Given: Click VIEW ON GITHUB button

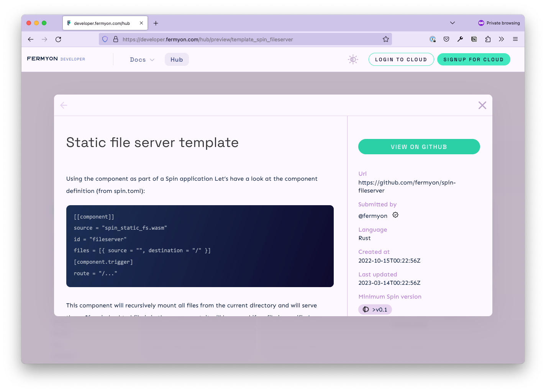Looking at the screenshot, I should (x=419, y=147).
